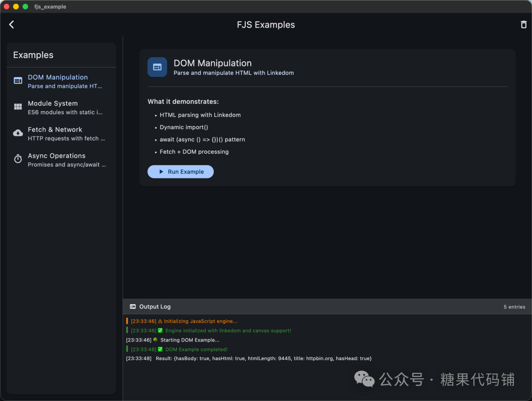The image size is (532, 401).
Task: Click the 'Examples' sidebar heading
Action: coord(33,55)
